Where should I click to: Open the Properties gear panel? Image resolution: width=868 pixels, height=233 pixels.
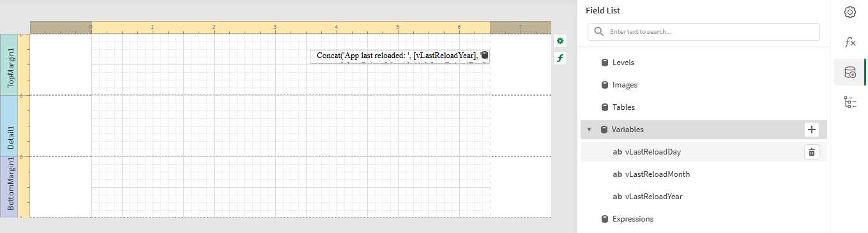(x=849, y=12)
